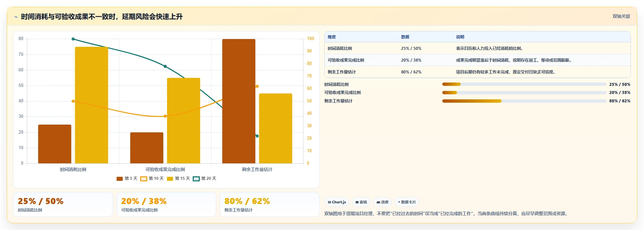Open the 80% / 62% stat card
644x230 pixels.
(x=269, y=204)
